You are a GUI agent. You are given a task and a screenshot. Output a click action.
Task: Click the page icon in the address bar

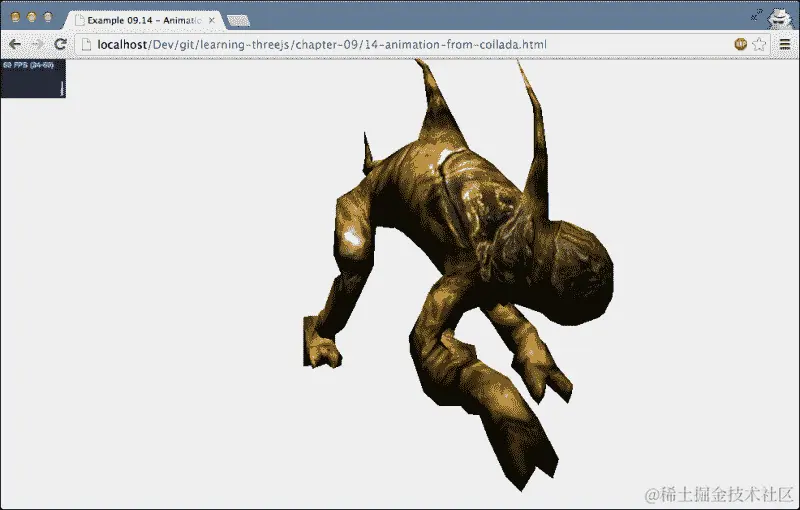coord(86,45)
